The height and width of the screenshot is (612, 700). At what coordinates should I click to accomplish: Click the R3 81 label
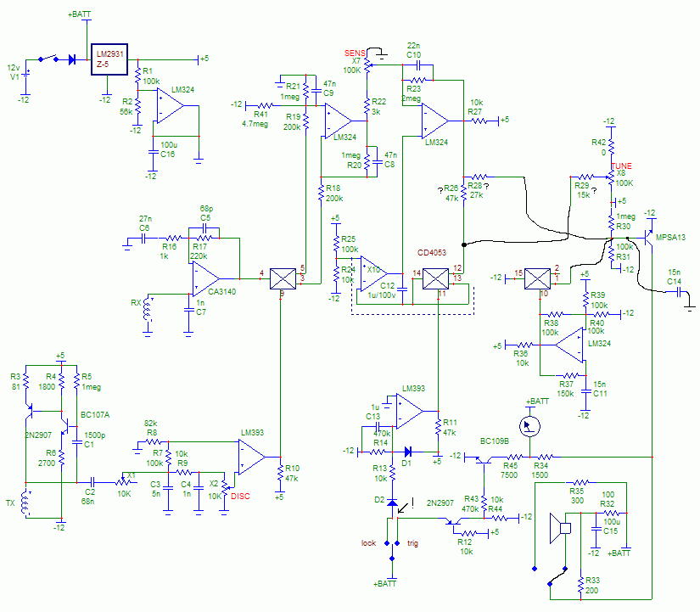point(15,381)
